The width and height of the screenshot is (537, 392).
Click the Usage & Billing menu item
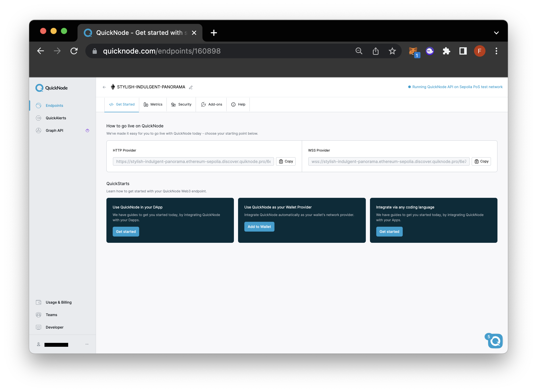click(58, 302)
